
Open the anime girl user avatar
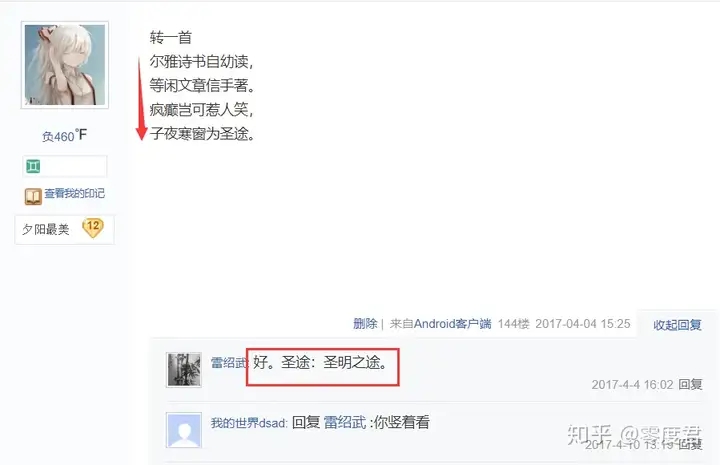coord(65,65)
